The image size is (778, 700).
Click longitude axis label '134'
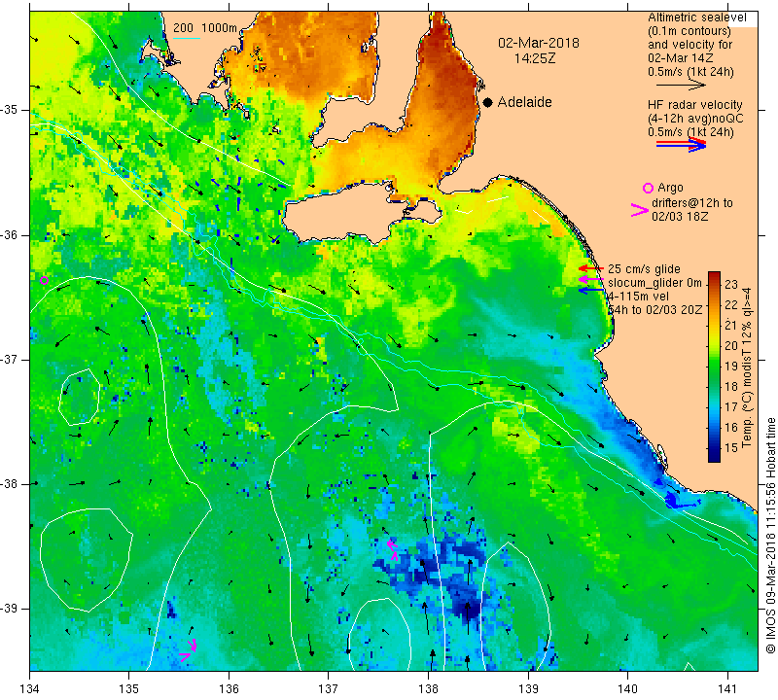[x=29, y=688]
